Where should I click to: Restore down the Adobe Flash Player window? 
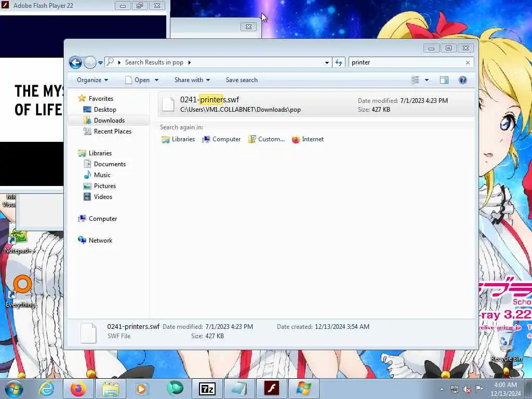[139, 5]
